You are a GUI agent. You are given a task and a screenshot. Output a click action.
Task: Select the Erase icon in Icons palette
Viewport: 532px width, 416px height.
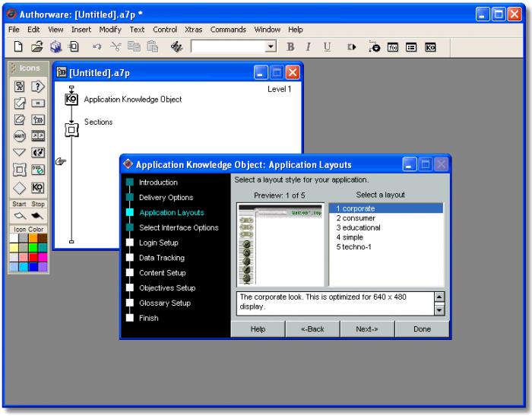[x=19, y=119]
